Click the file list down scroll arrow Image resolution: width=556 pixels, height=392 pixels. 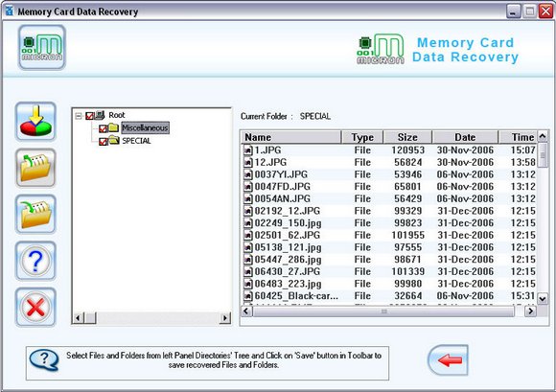pos(543,298)
